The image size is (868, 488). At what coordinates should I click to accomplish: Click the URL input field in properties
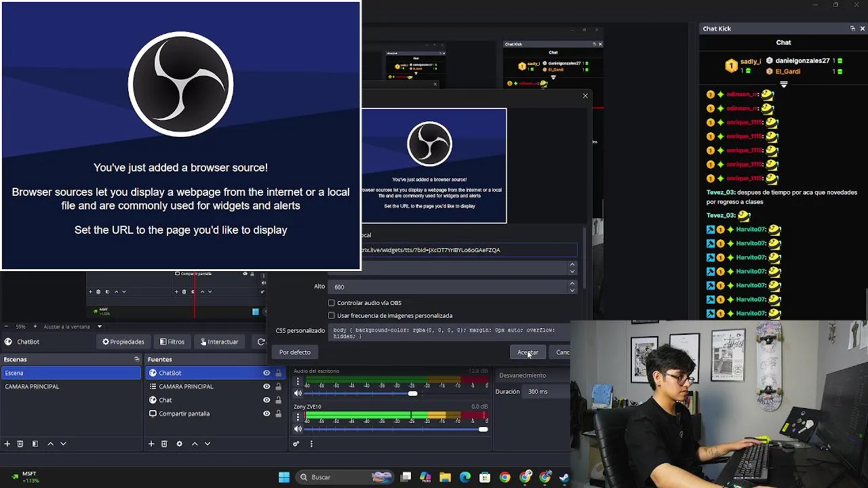click(468, 250)
